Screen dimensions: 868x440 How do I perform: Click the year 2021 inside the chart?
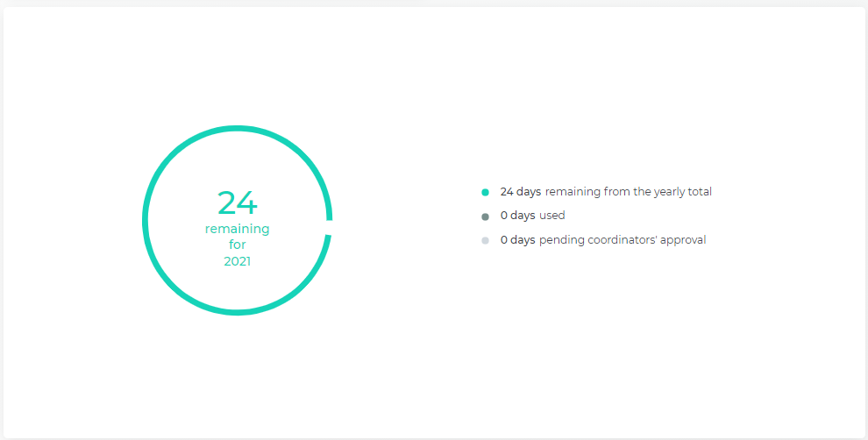coord(237,261)
